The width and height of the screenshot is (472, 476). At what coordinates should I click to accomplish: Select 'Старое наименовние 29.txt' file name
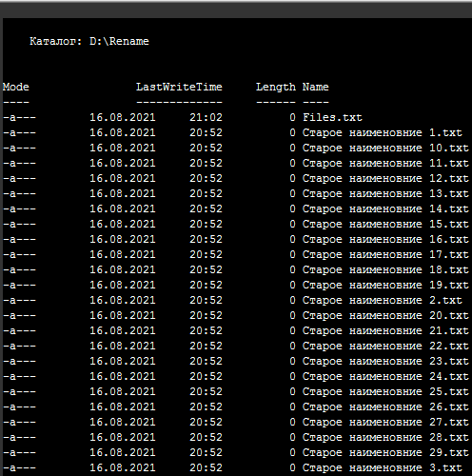pyautogui.click(x=385, y=452)
